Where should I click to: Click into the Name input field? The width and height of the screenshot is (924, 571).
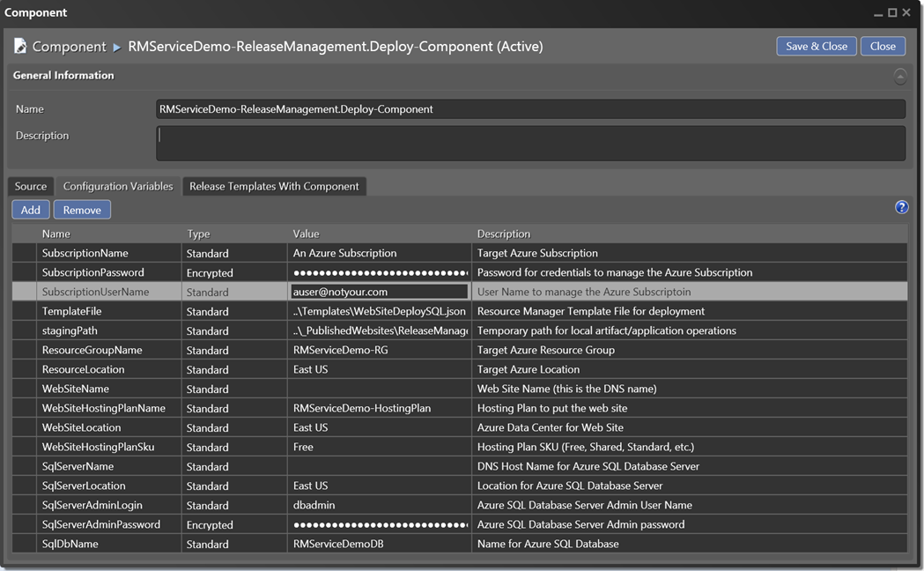(x=530, y=109)
